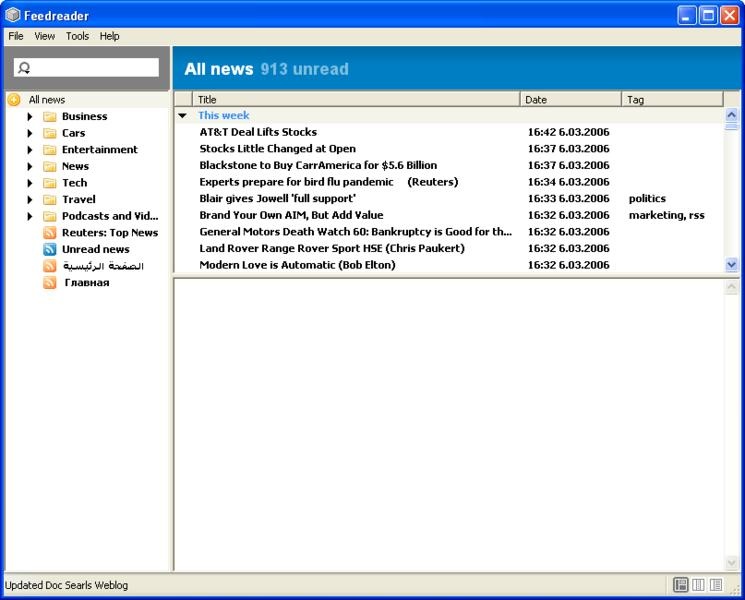Switch to the first pane layout view
745x600 pixels.
[x=681, y=585]
